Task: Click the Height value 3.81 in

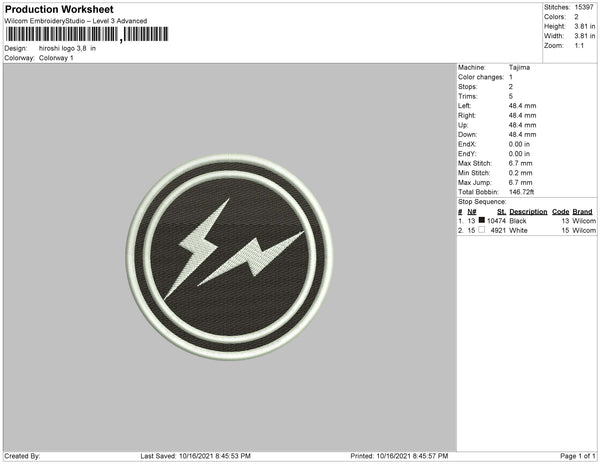Action: point(585,26)
